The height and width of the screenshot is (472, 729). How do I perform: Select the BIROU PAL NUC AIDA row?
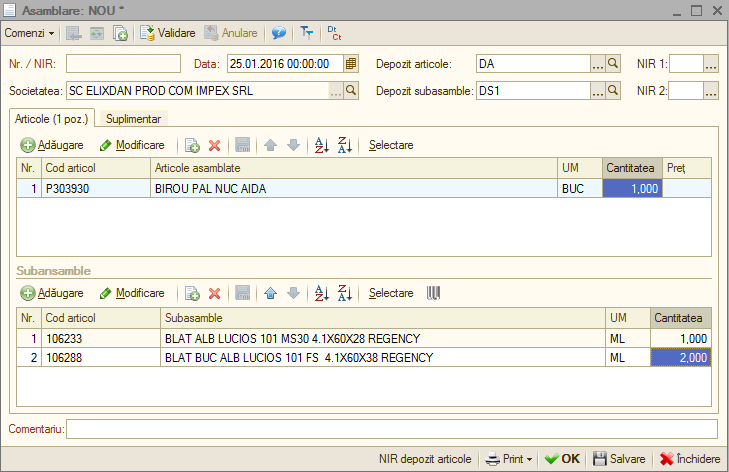pos(364,188)
